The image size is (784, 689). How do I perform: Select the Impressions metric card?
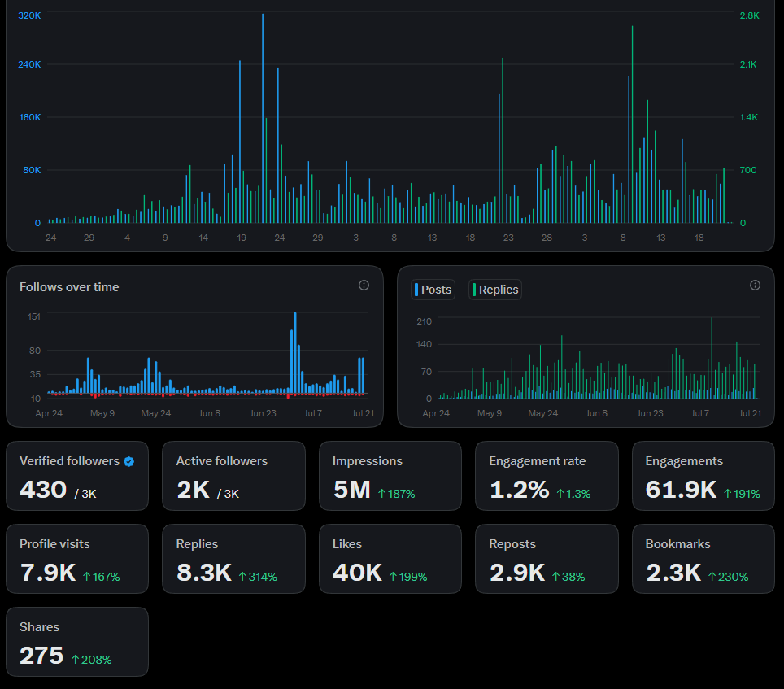point(390,476)
